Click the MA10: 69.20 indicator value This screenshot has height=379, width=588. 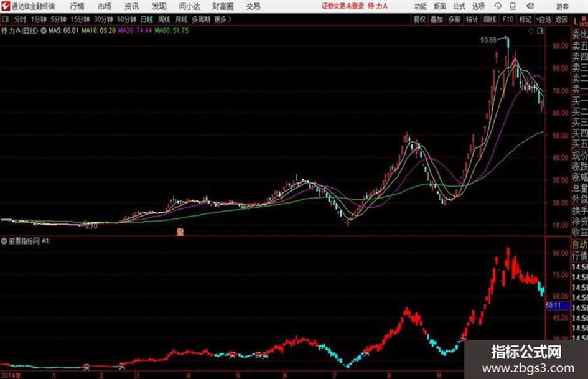[99, 30]
